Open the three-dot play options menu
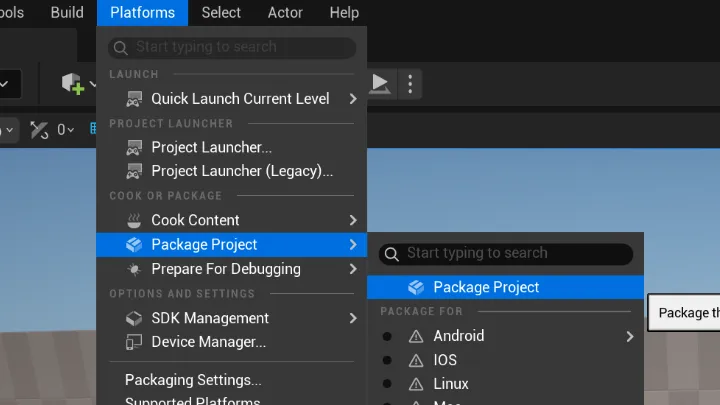Viewport: 720px width, 405px height. (410, 84)
